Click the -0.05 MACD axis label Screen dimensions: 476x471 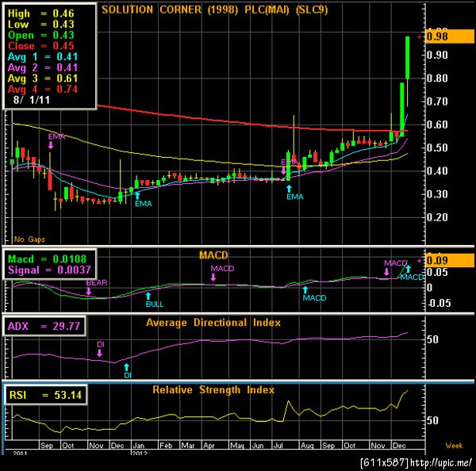(439, 303)
